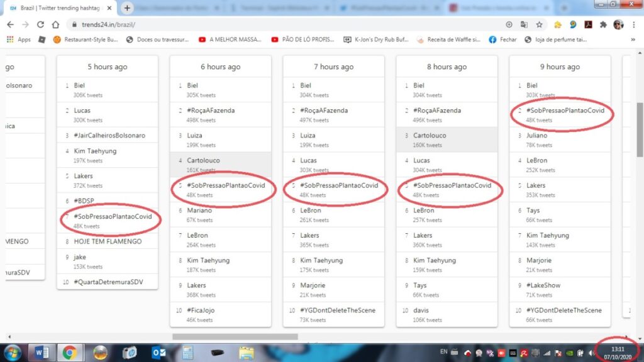
Task: Open the Restaurant-Style Bu... bookmark
Action: click(86, 40)
